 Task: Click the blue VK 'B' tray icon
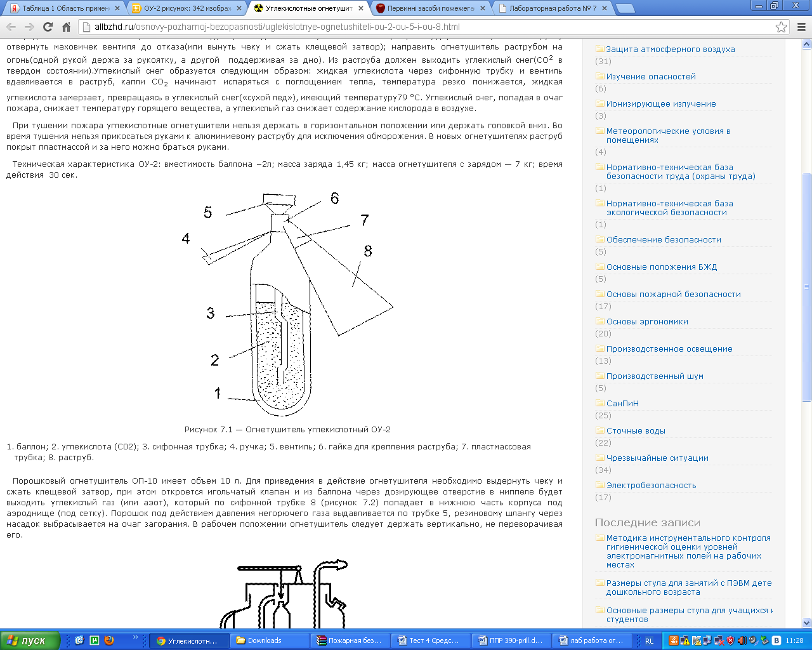point(776,640)
